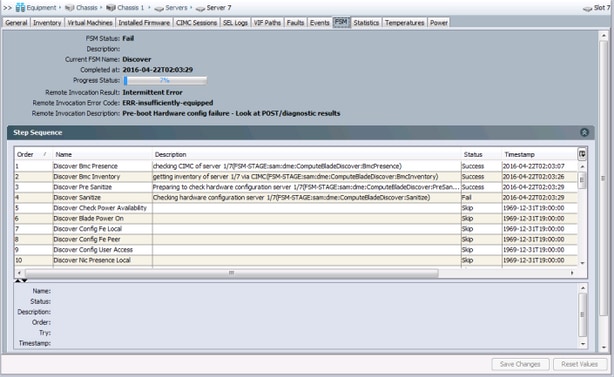The image size is (614, 377).
Task: Click the Reset Values button
Action: 580,364
